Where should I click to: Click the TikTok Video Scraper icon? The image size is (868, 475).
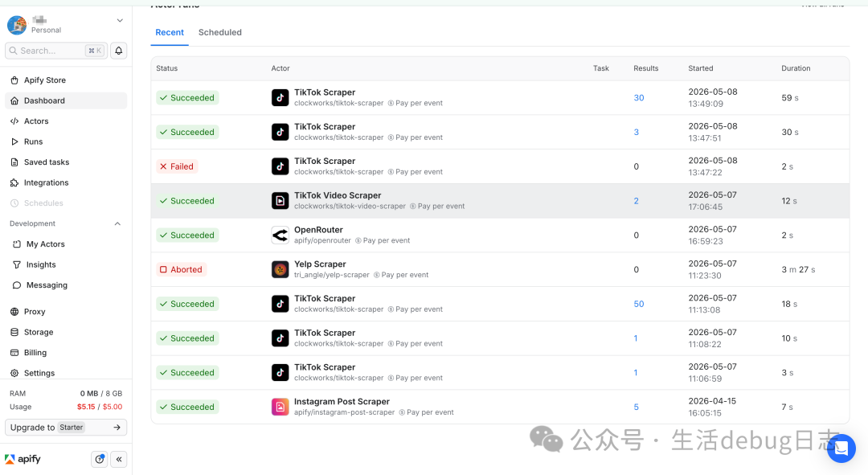tap(280, 201)
